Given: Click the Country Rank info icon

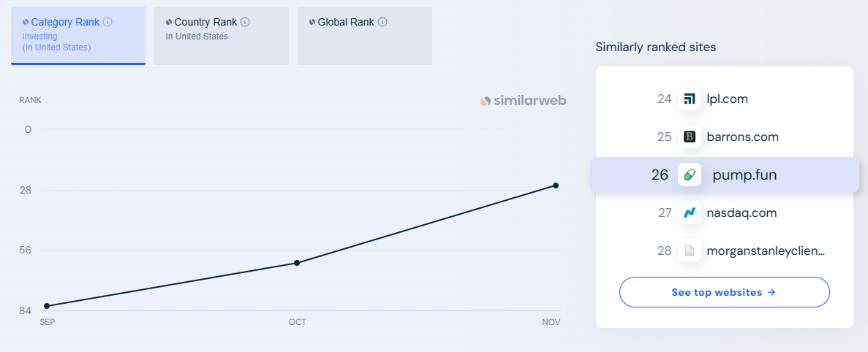Looking at the screenshot, I should pos(245,22).
